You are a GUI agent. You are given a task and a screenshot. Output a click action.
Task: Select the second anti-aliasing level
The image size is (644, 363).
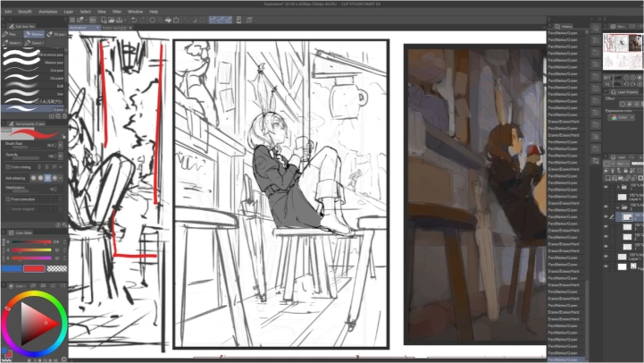[x=40, y=178]
